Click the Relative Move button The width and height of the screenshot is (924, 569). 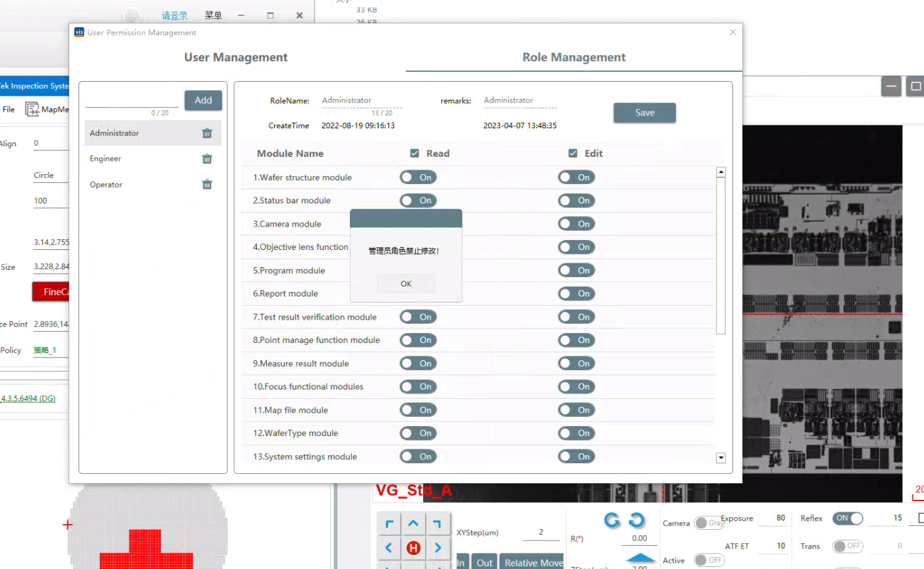pyautogui.click(x=533, y=562)
